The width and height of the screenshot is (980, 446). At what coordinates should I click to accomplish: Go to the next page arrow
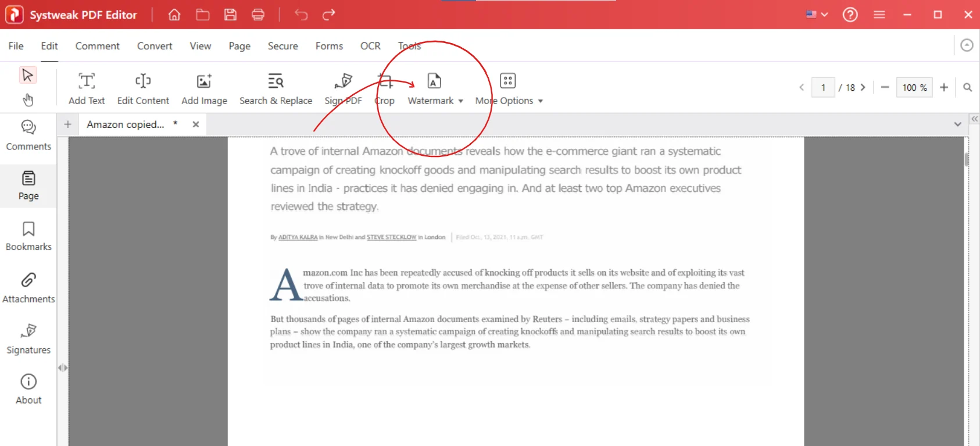point(863,87)
